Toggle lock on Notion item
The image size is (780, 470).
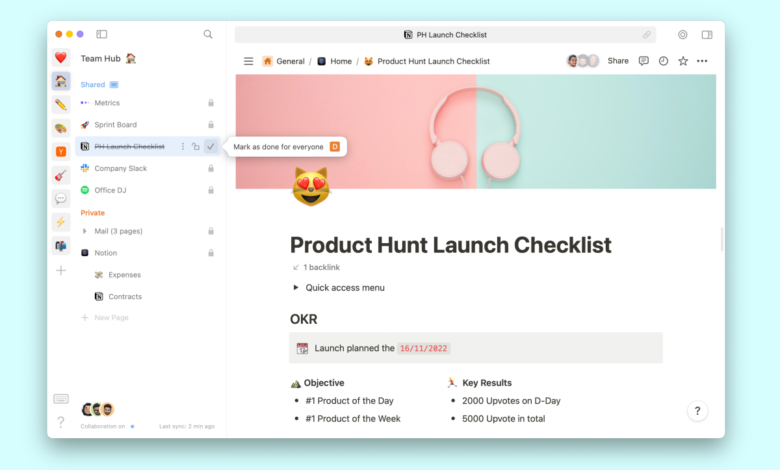click(211, 253)
